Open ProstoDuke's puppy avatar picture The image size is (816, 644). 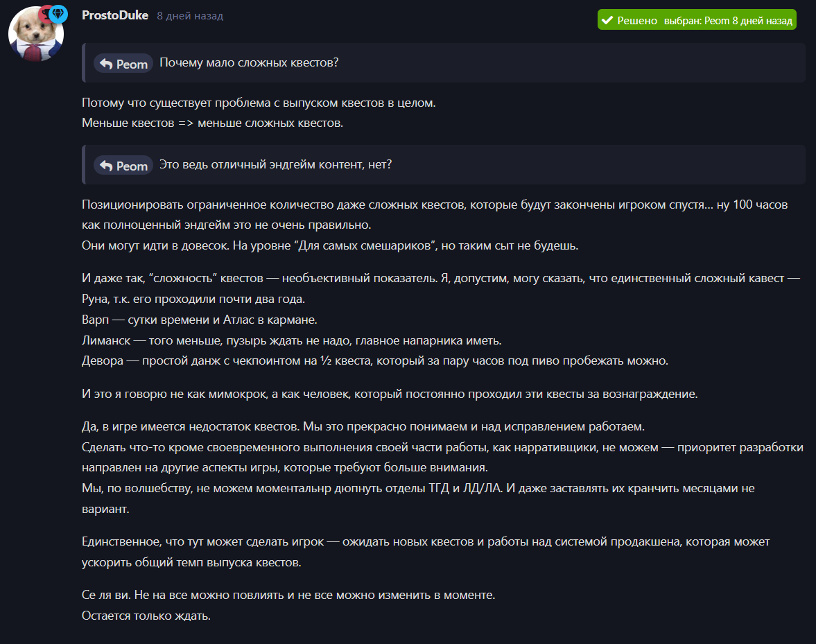tap(36, 35)
